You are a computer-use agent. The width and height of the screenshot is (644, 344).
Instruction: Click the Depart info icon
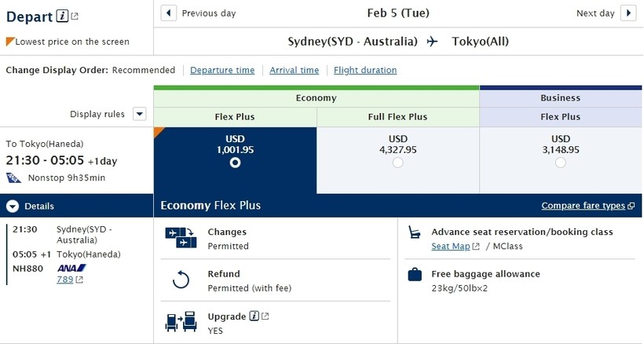(x=63, y=16)
